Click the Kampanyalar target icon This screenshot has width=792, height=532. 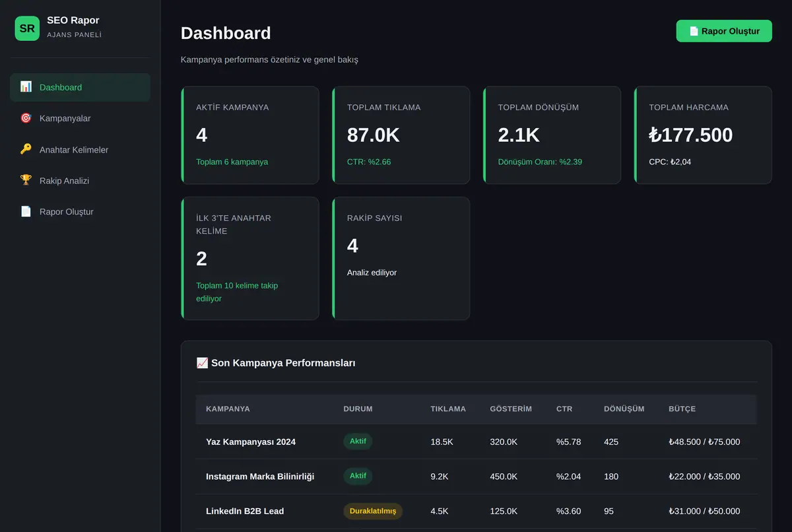click(26, 118)
